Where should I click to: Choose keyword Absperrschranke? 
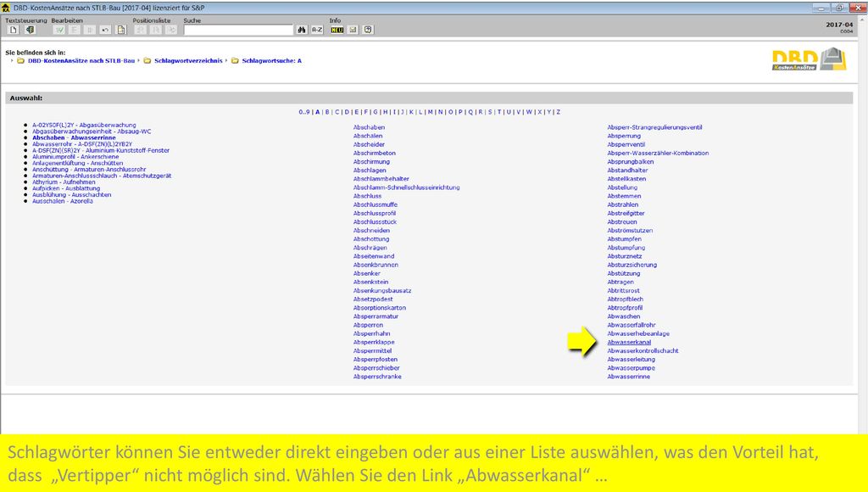(x=377, y=377)
